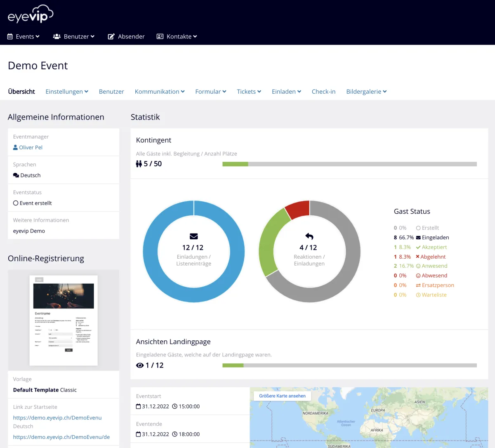Click the users icon beside Benutzer
This screenshot has height=448, width=495.
[x=57, y=37]
